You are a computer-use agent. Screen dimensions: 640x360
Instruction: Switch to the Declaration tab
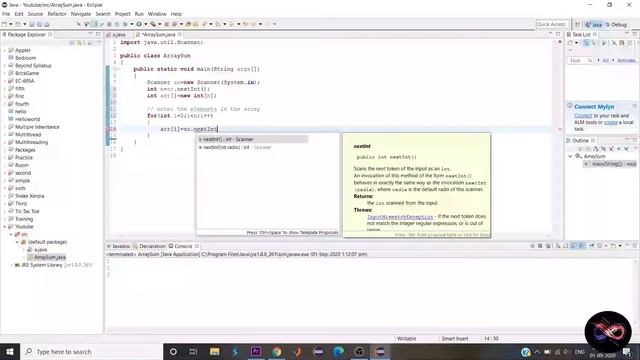coord(149,246)
